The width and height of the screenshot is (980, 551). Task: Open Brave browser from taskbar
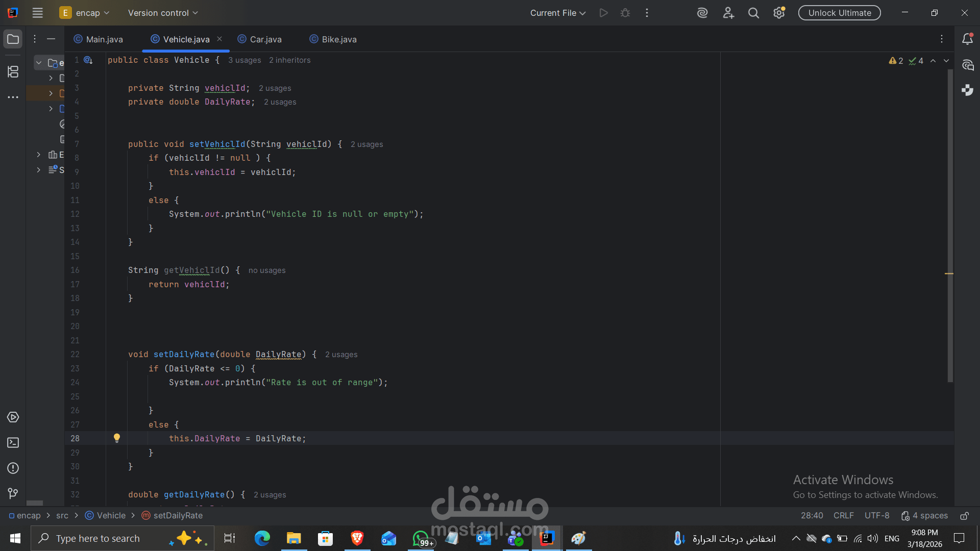pos(357,538)
